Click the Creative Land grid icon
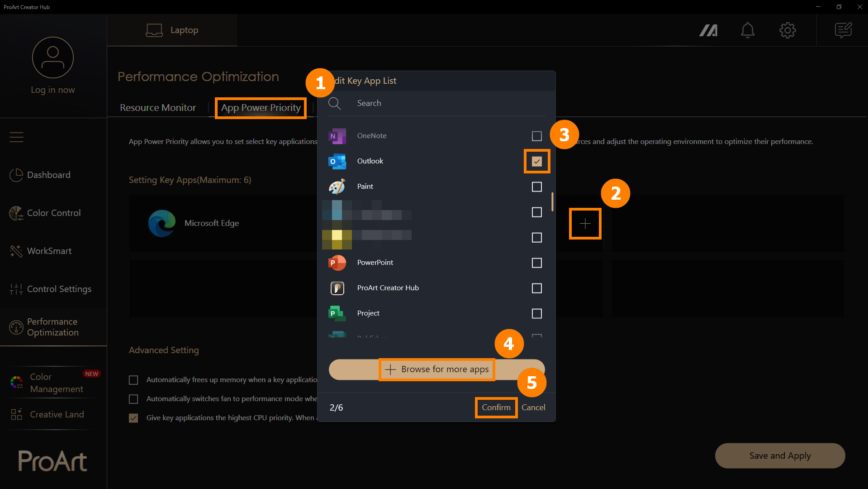This screenshot has height=489, width=868. (x=17, y=414)
